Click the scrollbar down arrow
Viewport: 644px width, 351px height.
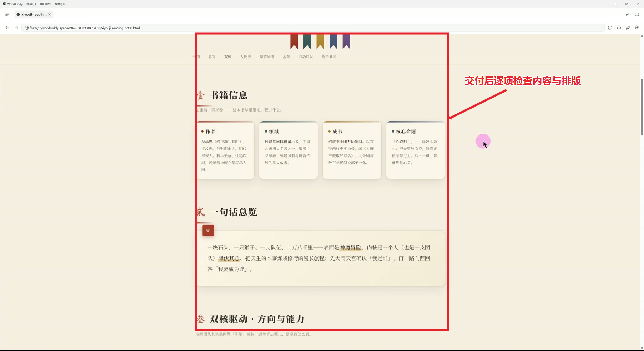(642, 348)
